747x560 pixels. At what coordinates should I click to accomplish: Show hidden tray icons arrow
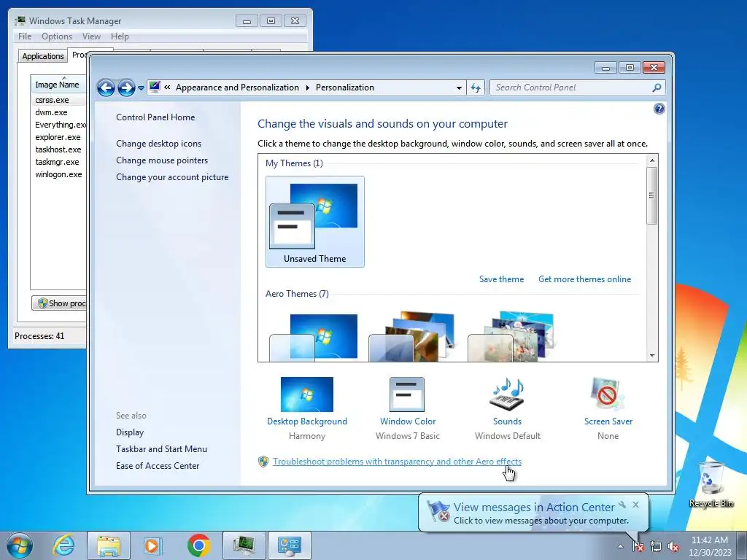click(x=620, y=547)
